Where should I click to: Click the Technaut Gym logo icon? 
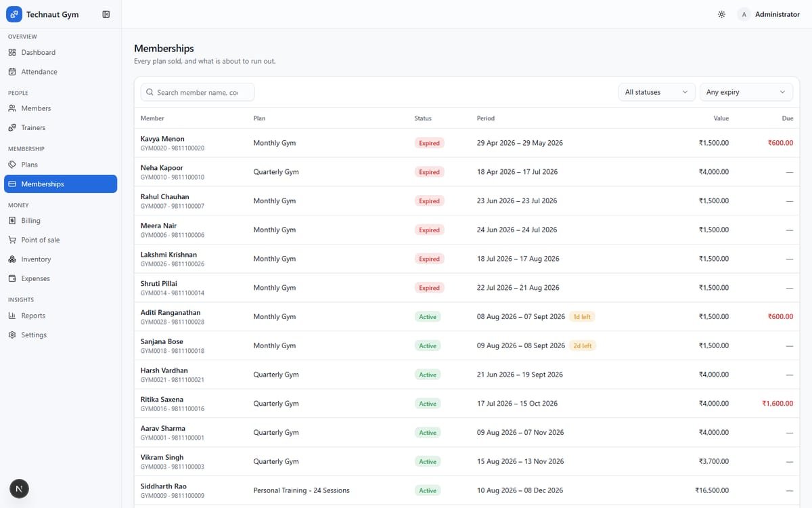[14, 14]
